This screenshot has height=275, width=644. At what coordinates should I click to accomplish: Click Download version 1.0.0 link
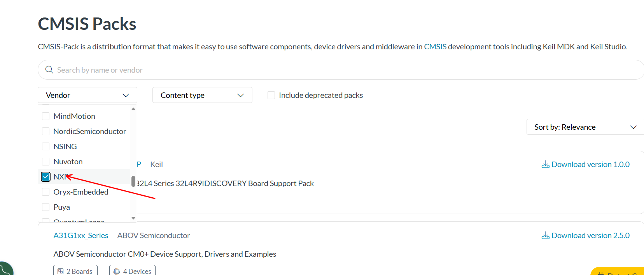coord(586,164)
